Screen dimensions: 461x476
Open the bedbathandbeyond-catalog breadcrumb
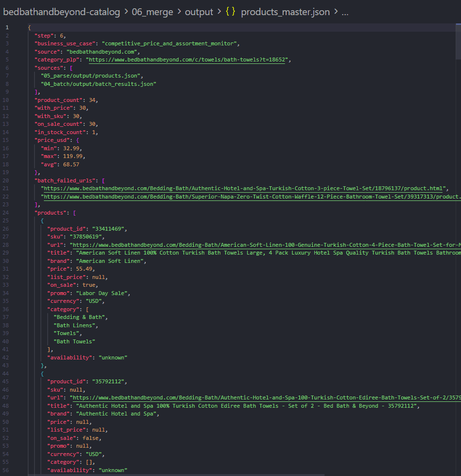tap(61, 12)
